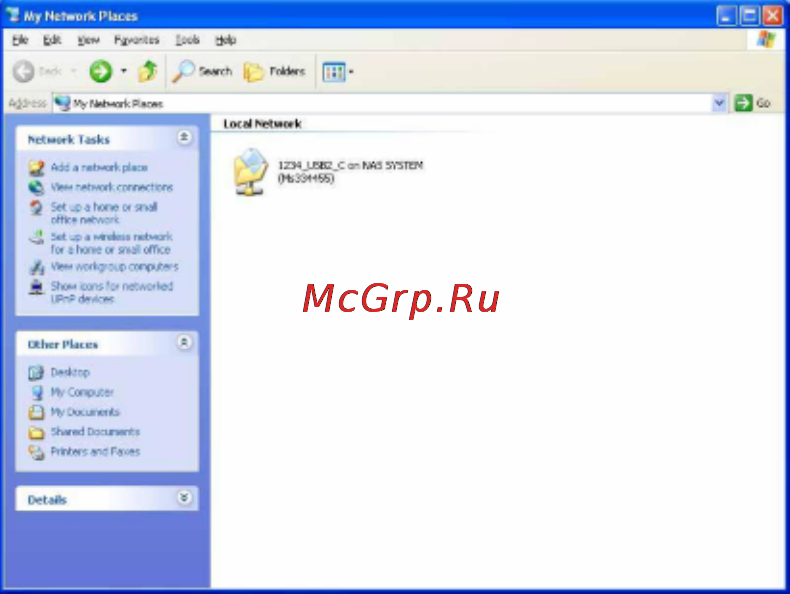Expand the Details panel
This screenshot has width=790, height=594.
point(184,498)
